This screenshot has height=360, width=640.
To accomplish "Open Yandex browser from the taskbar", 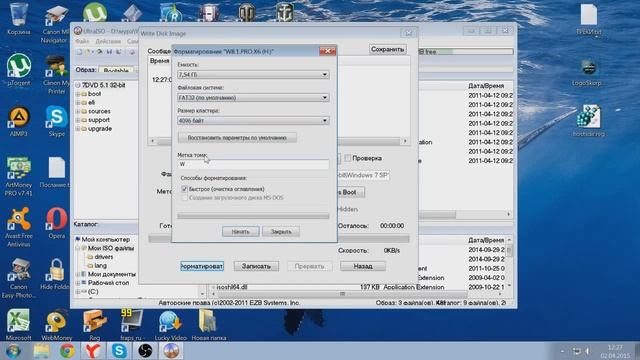I will [93, 351].
